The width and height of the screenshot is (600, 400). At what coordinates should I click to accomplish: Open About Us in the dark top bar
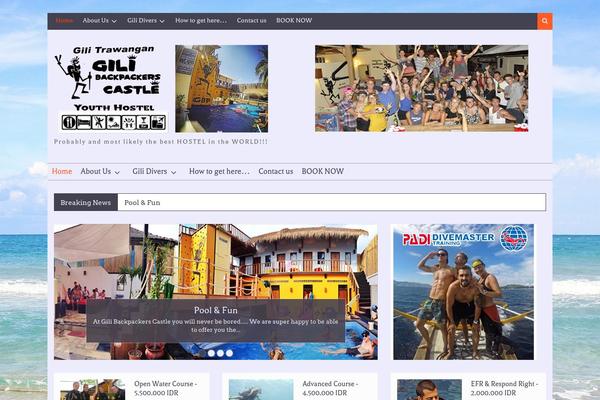point(96,21)
